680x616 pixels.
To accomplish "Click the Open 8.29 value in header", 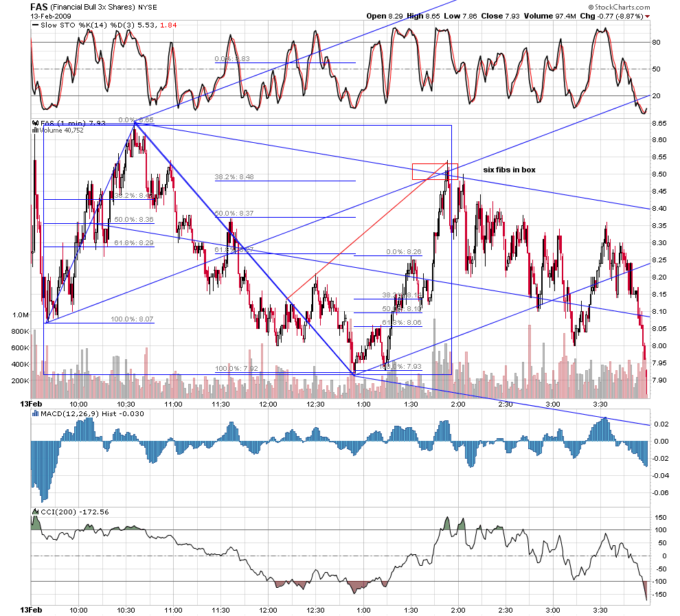I will pyautogui.click(x=385, y=16).
